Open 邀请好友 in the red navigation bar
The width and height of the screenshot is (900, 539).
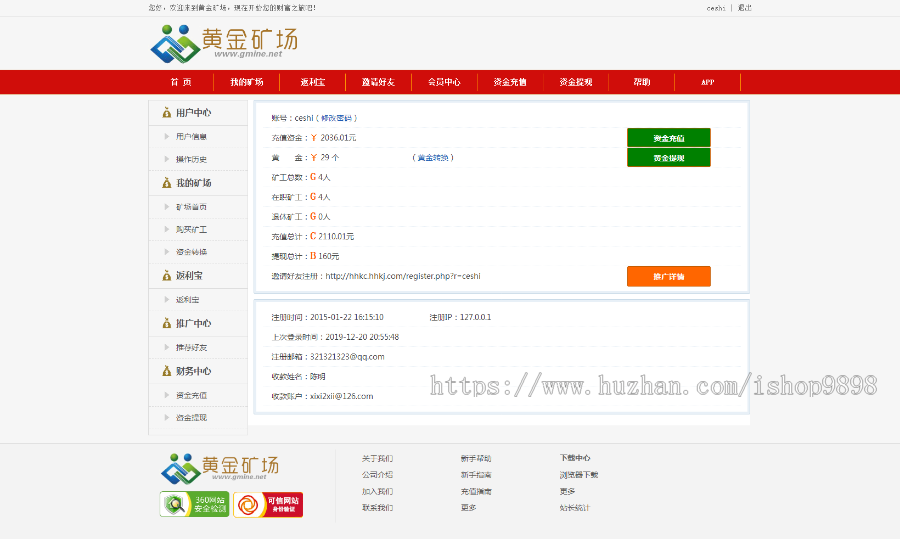[x=379, y=82]
